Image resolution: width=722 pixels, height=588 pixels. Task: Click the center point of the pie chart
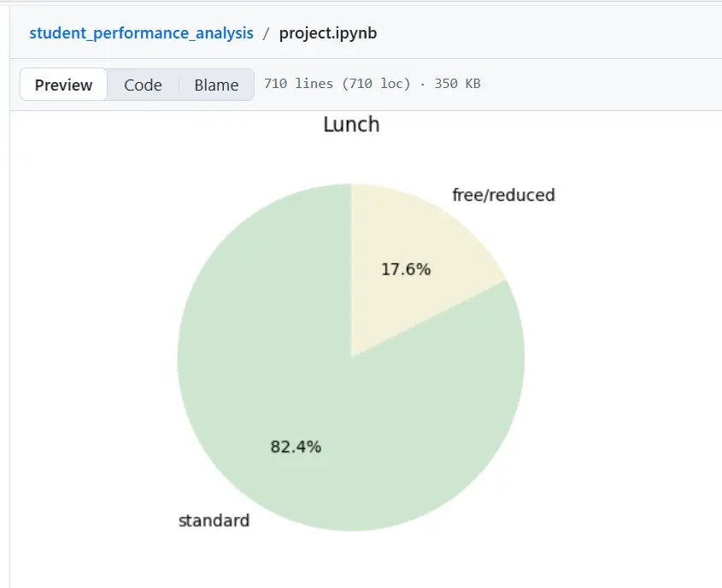point(351,357)
